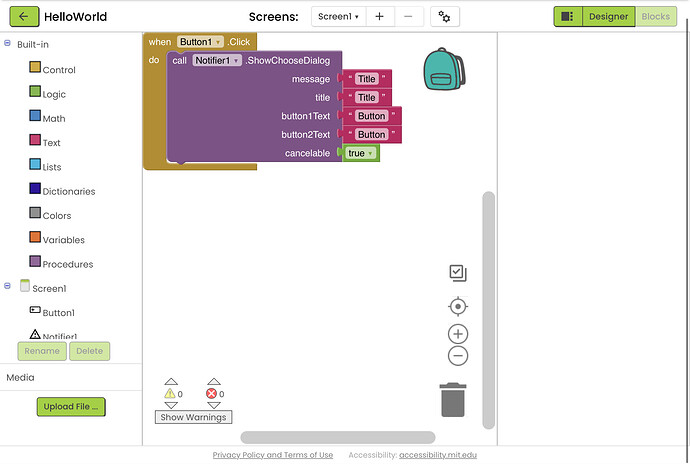The image size is (690, 464).
Task: Click the horizontal workspace scrollbar
Action: (x=337, y=437)
